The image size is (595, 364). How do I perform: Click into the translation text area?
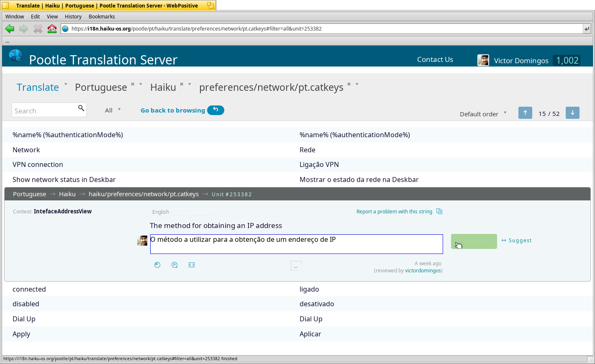click(297, 244)
